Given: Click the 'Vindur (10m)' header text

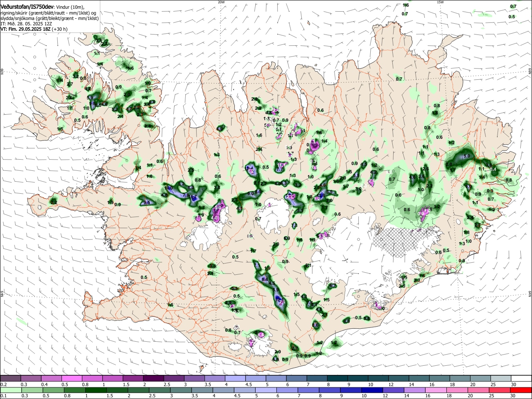Looking at the screenshot, I should 69,7.
